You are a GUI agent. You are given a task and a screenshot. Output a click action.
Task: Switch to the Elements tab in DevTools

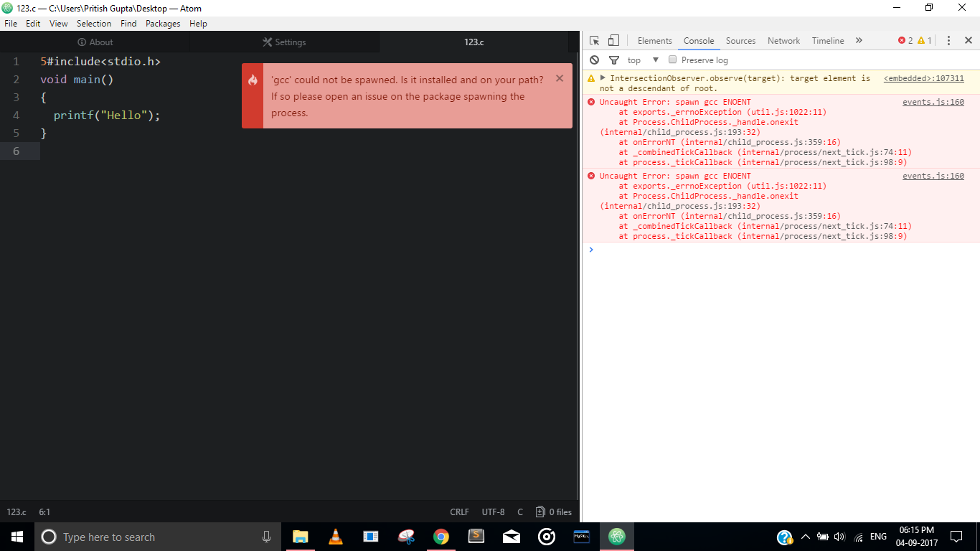coord(654,41)
